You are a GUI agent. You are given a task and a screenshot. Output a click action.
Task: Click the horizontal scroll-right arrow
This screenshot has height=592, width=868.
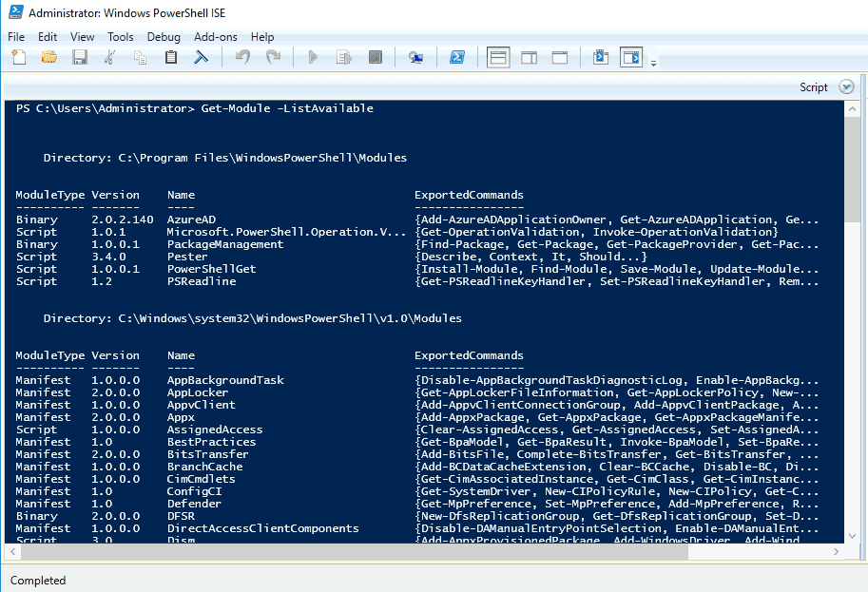point(836,551)
